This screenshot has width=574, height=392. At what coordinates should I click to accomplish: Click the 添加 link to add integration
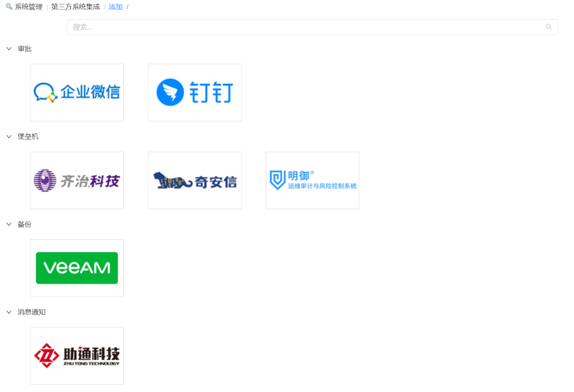pyautogui.click(x=116, y=7)
